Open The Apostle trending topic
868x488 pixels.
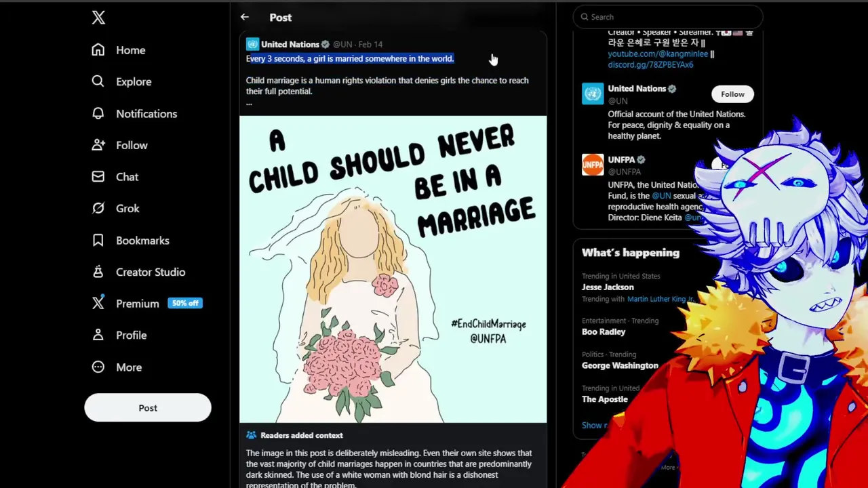point(605,399)
